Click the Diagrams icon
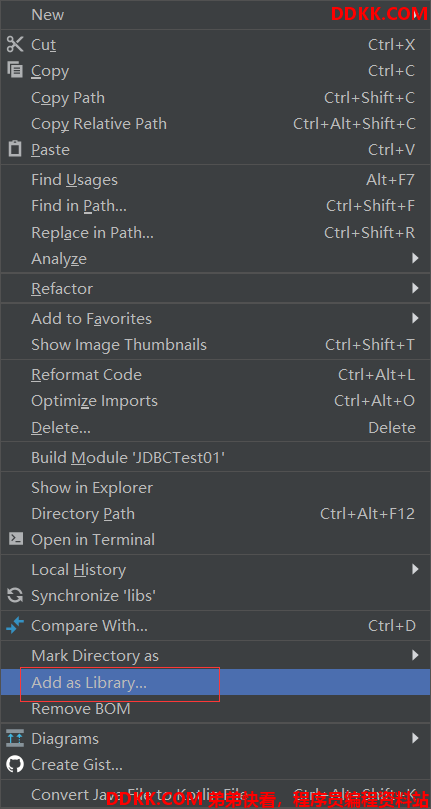The height and width of the screenshot is (809, 431). (x=15, y=738)
